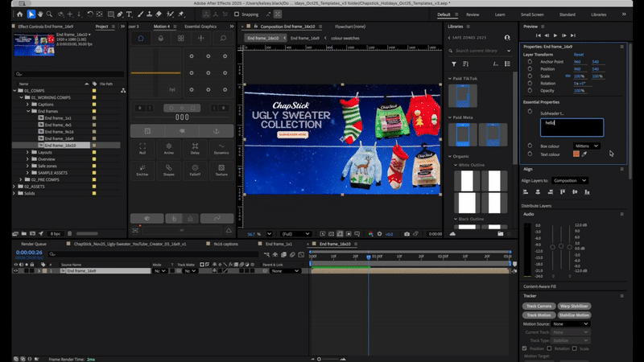
Task: Toggle the Tracker Rotation checkbox
Action: click(549, 348)
